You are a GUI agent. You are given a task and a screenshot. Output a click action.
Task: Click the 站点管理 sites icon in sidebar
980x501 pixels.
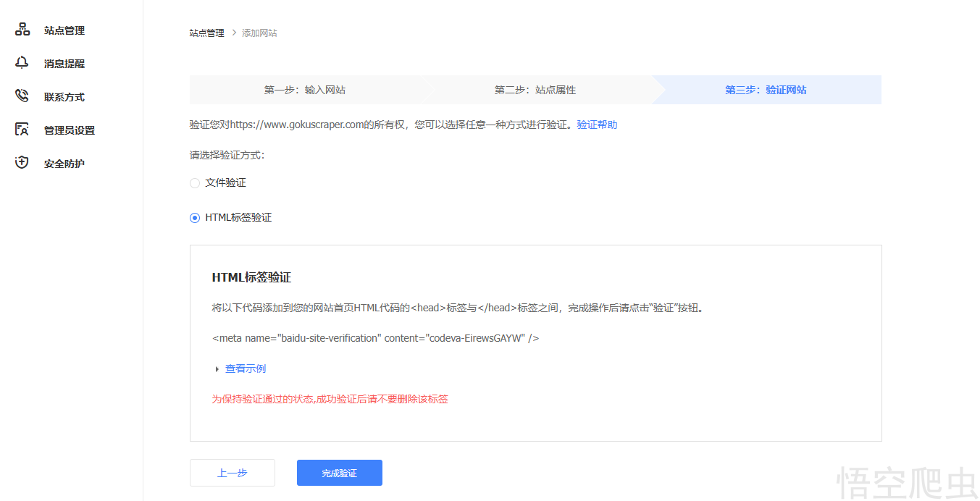(x=22, y=29)
